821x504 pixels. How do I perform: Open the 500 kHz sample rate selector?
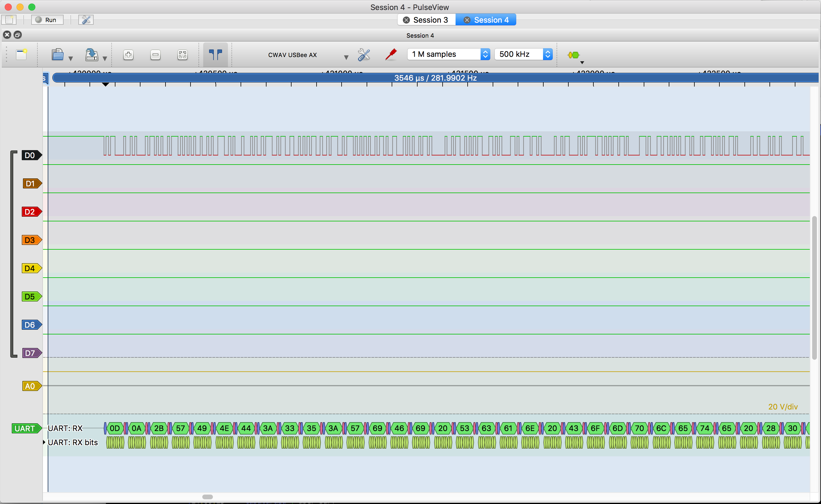(x=523, y=54)
